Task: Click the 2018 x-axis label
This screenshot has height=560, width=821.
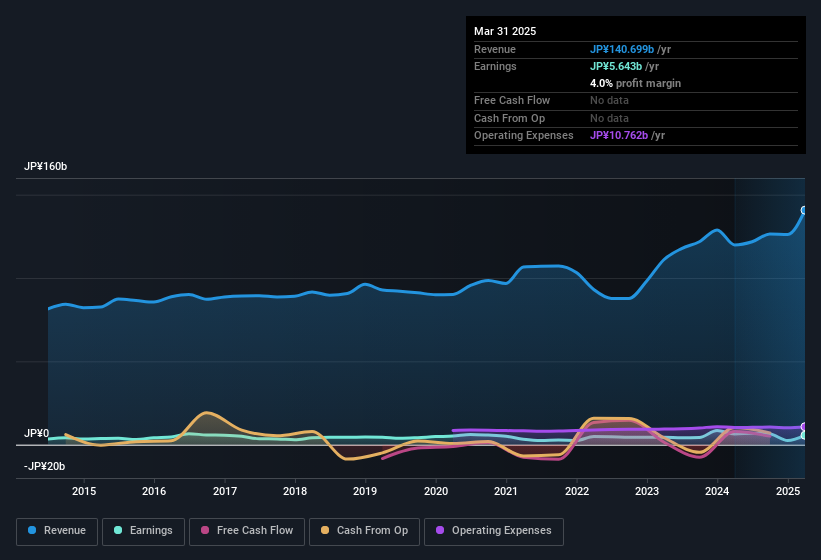Action: pos(295,491)
